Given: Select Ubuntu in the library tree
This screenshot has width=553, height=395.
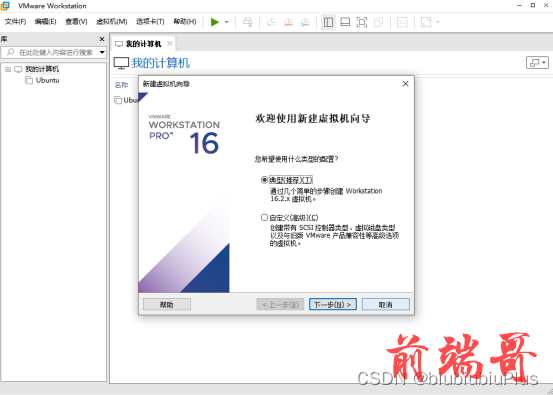Looking at the screenshot, I should point(47,80).
